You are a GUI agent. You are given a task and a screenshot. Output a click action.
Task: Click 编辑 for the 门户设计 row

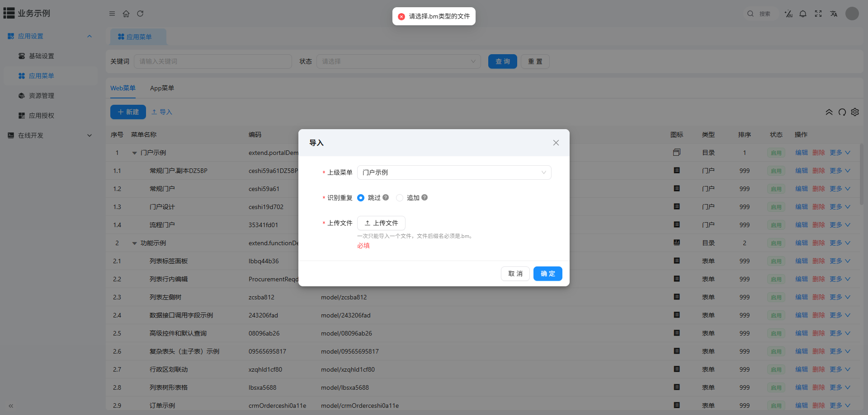[802, 207]
